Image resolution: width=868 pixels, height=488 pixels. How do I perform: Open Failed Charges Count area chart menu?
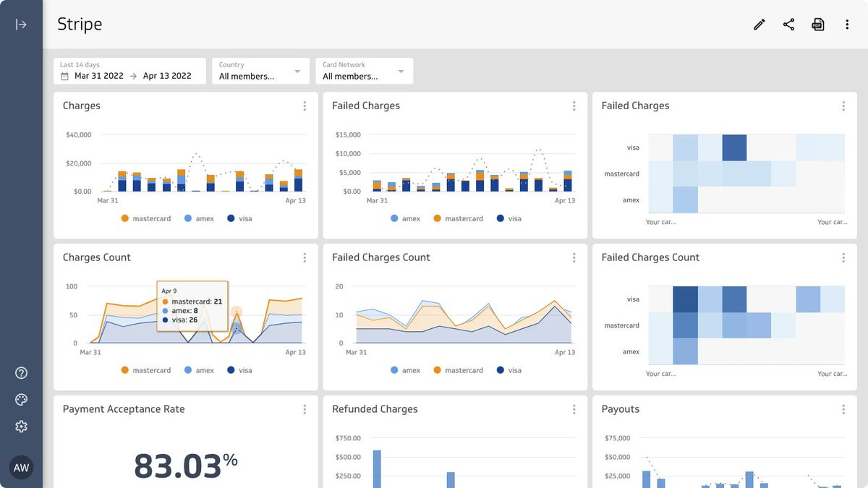pyautogui.click(x=574, y=258)
